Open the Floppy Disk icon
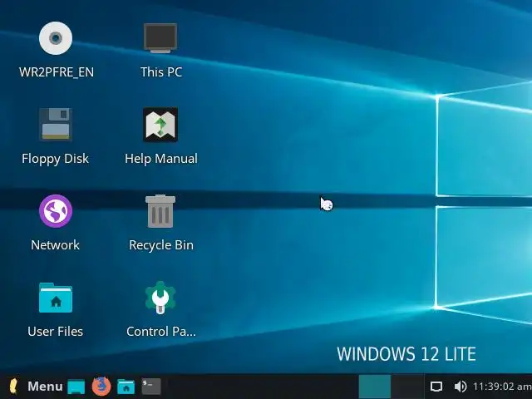Viewport: 532px width, 399px height. 56,125
